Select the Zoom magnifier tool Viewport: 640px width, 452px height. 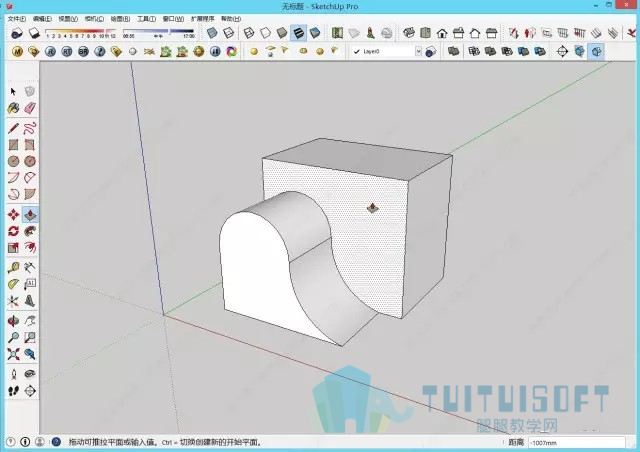[x=13, y=337]
